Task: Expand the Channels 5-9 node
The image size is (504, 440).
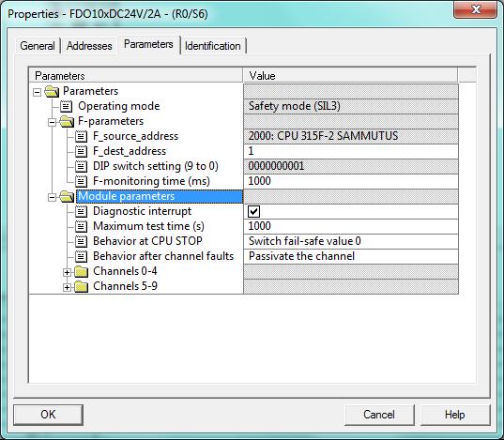Action: 67,287
